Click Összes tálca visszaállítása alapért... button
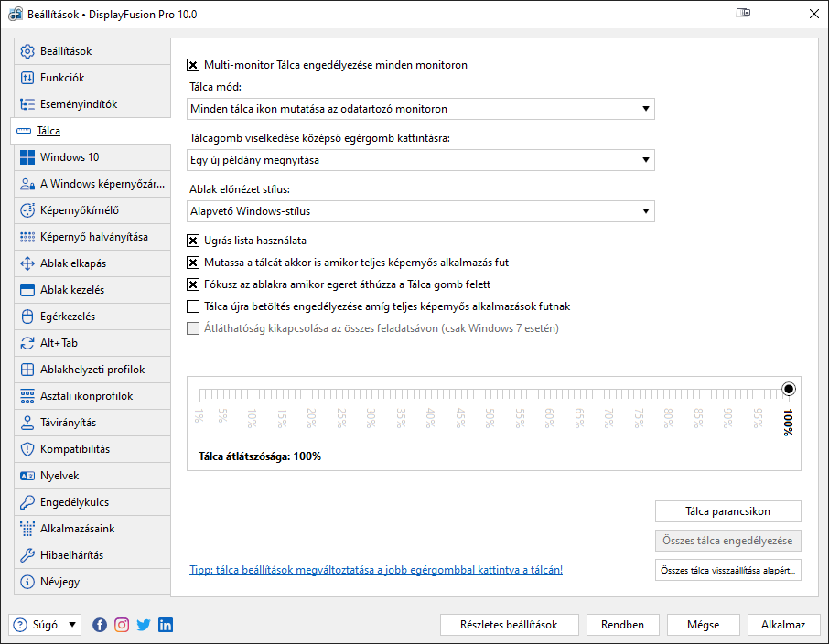The height and width of the screenshot is (644, 829). pyautogui.click(x=728, y=570)
